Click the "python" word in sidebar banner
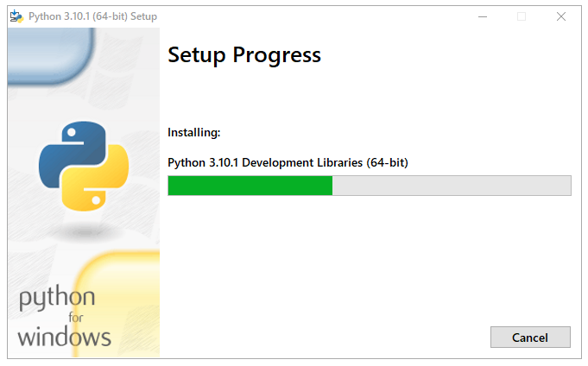 57,300
